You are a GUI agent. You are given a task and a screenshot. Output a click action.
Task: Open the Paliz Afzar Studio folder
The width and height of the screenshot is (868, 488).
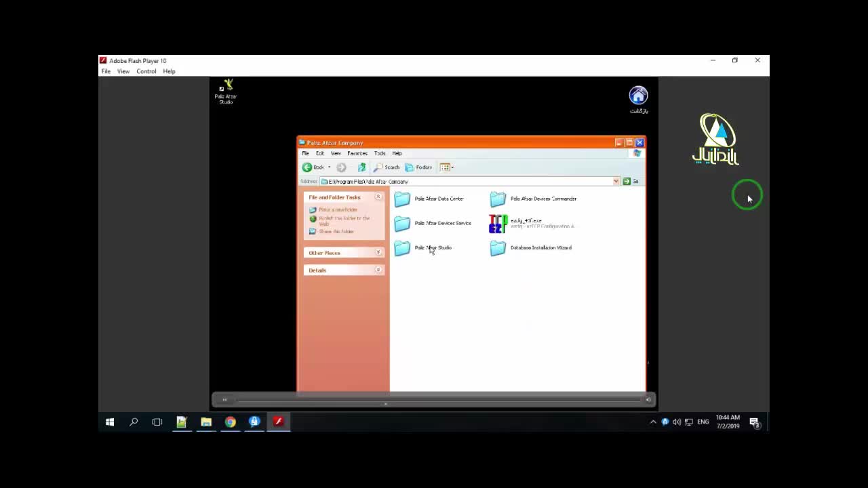(403, 248)
